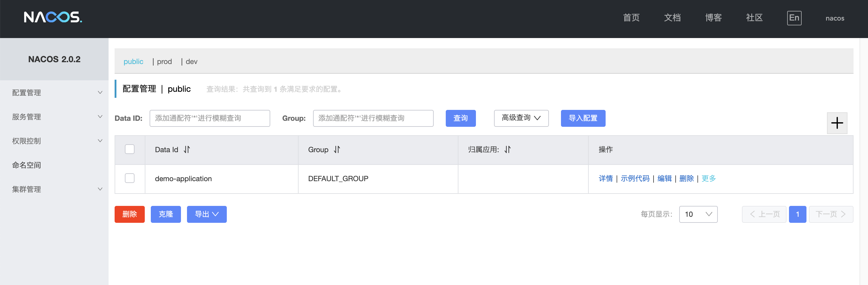Toggle the select-all checkbox in table header
Screen dimensions: 868x285
pyautogui.click(x=130, y=149)
